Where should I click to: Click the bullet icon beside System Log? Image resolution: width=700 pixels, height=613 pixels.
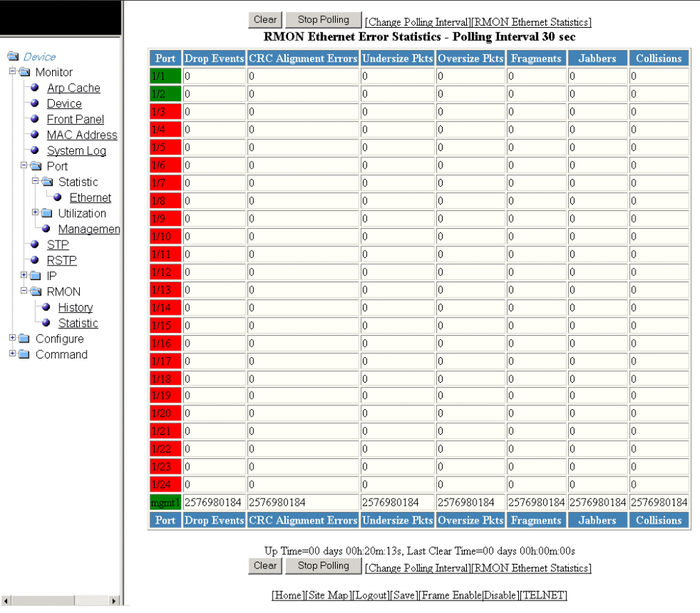[x=35, y=150]
